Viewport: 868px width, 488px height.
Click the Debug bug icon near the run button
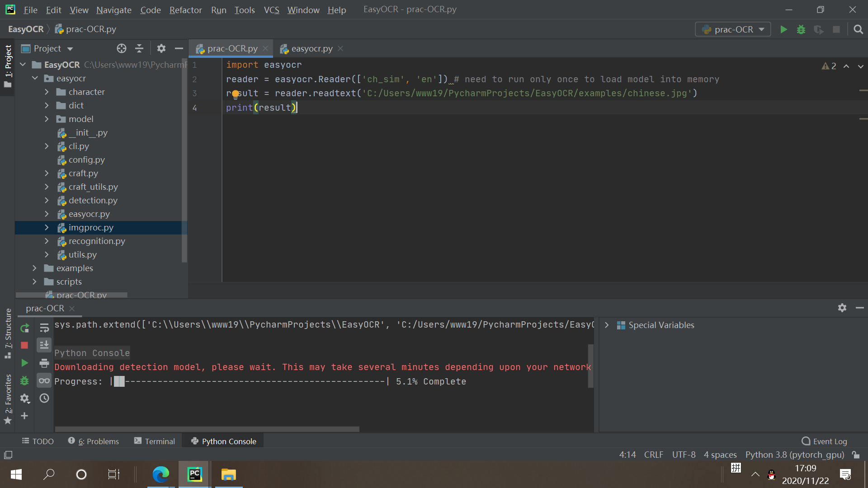coord(801,29)
